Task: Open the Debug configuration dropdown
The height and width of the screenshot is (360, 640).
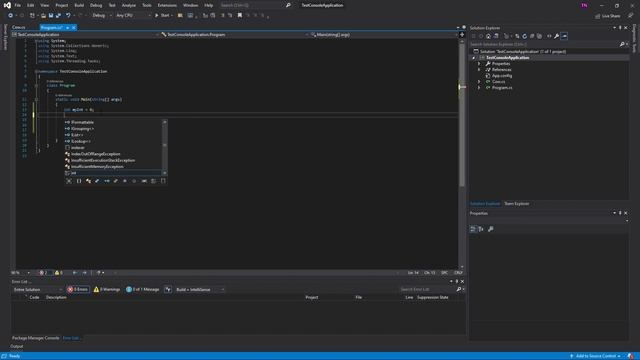Action: click(102, 16)
